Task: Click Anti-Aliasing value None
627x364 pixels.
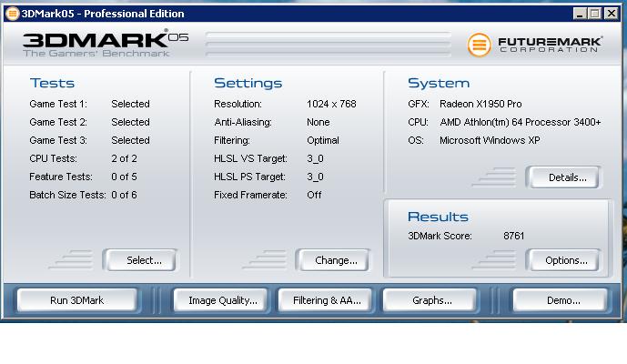Action: (319, 122)
